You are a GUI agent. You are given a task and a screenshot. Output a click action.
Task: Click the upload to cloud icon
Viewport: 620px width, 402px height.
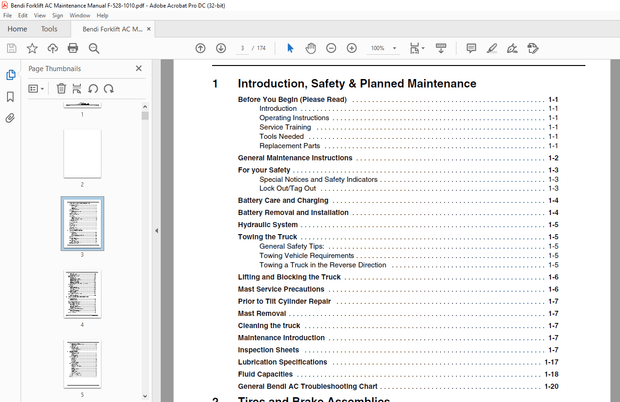pos(53,48)
